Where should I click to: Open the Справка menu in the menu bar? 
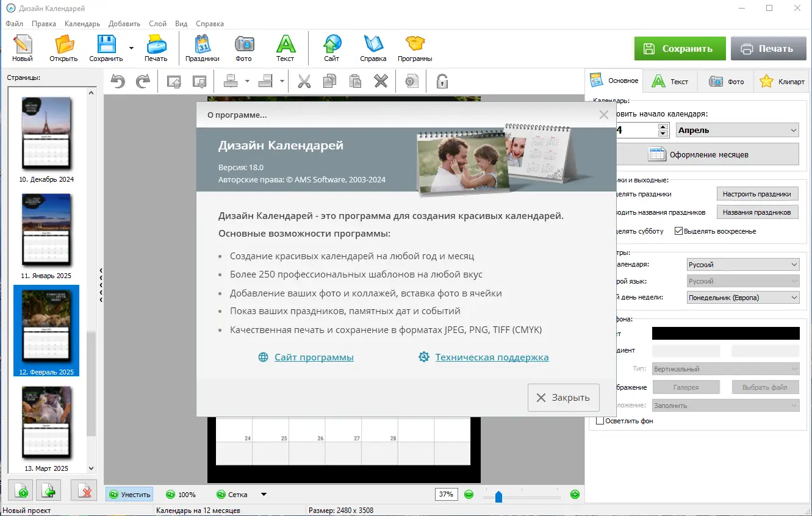click(x=210, y=24)
